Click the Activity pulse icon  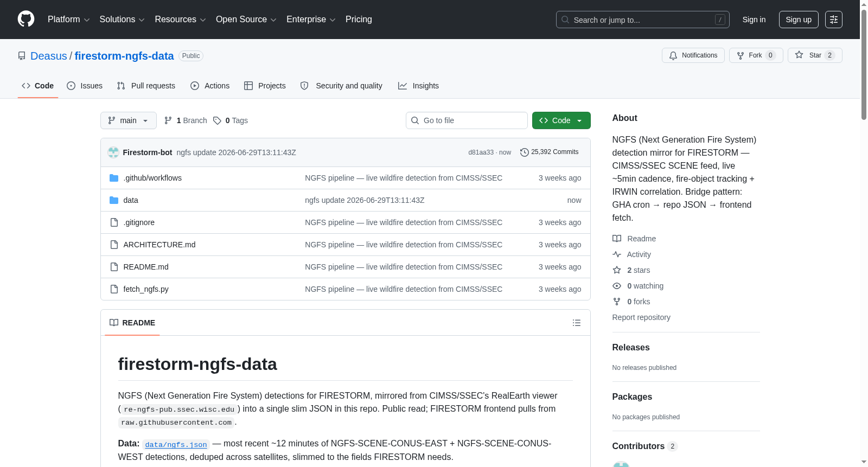617,254
